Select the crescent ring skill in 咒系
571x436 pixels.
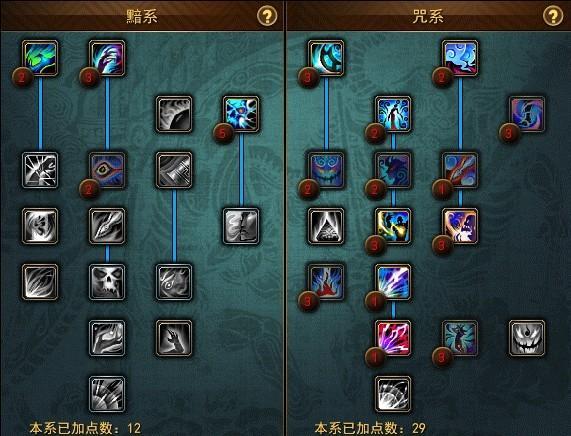coord(326,58)
